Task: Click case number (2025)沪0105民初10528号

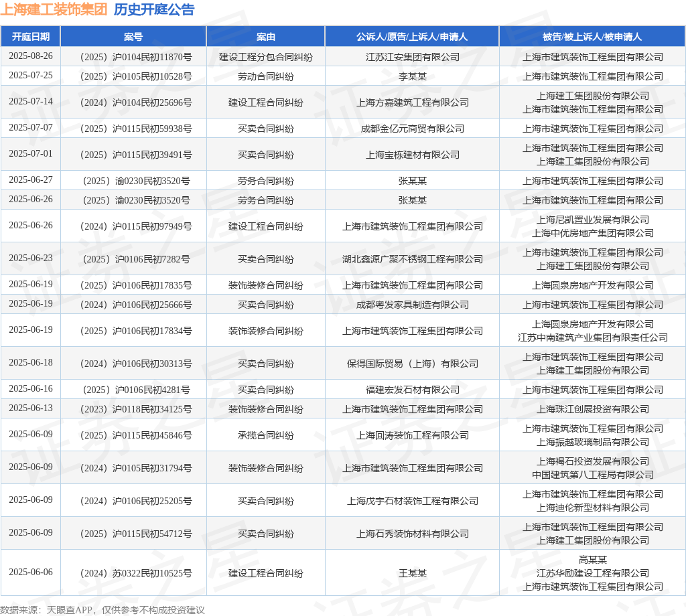Action: (136, 76)
